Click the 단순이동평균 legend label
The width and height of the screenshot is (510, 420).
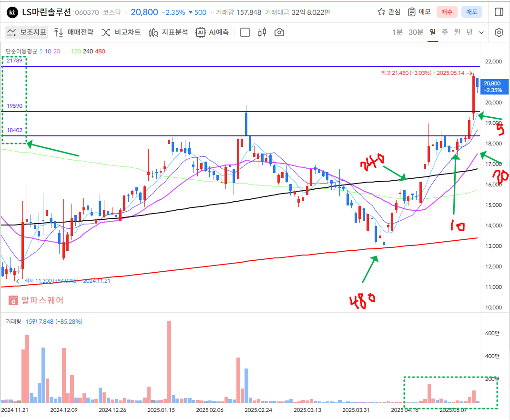pyautogui.click(x=21, y=51)
